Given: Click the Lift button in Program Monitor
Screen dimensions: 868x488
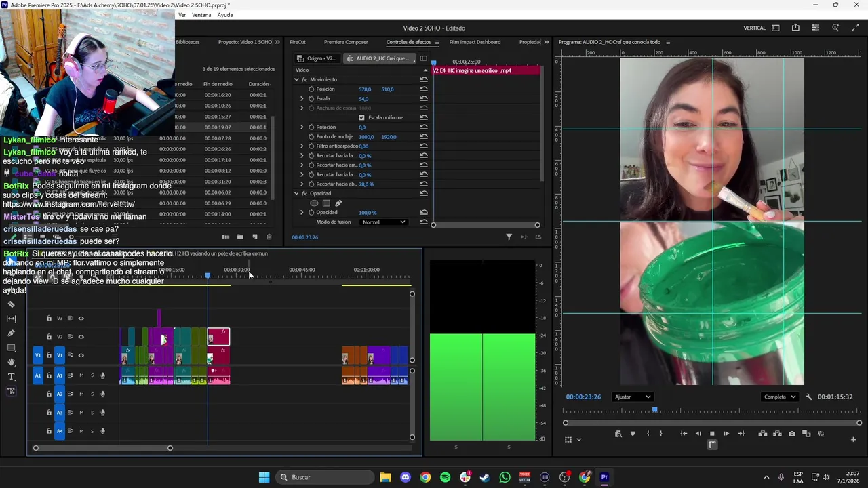Looking at the screenshot, I should tap(763, 434).
